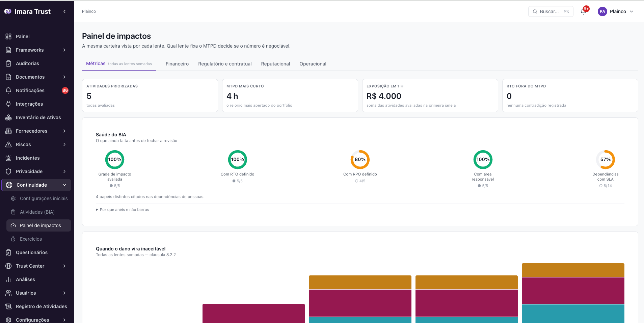Expand the Usuários submenu chevron
The height and width of the screenshot is (323, 644).
[64, 293]
